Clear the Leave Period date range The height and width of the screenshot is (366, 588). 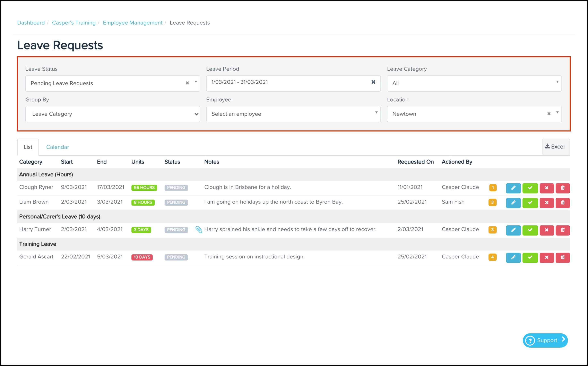(373, 82)
